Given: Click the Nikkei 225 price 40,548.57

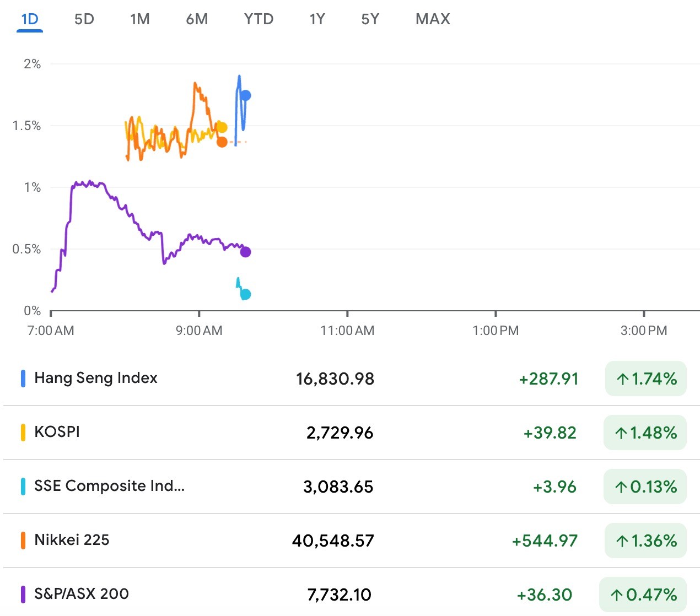Looking at the screenshot, I should pos(333,541).
